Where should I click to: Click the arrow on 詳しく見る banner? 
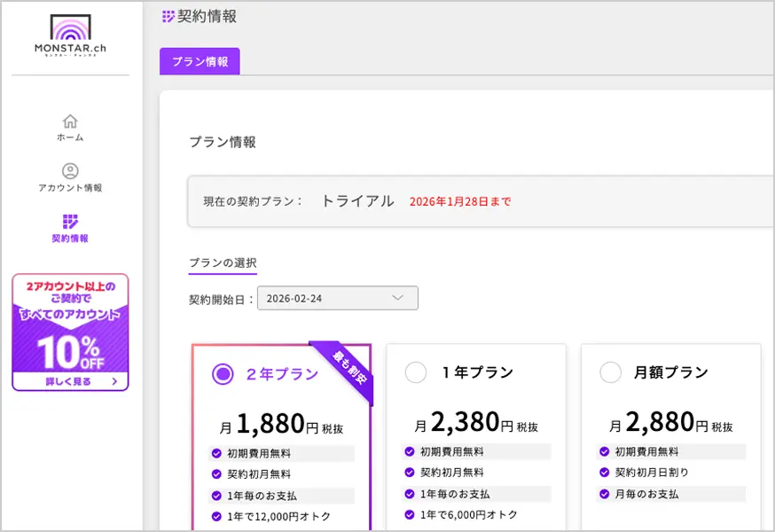point(114,382)
